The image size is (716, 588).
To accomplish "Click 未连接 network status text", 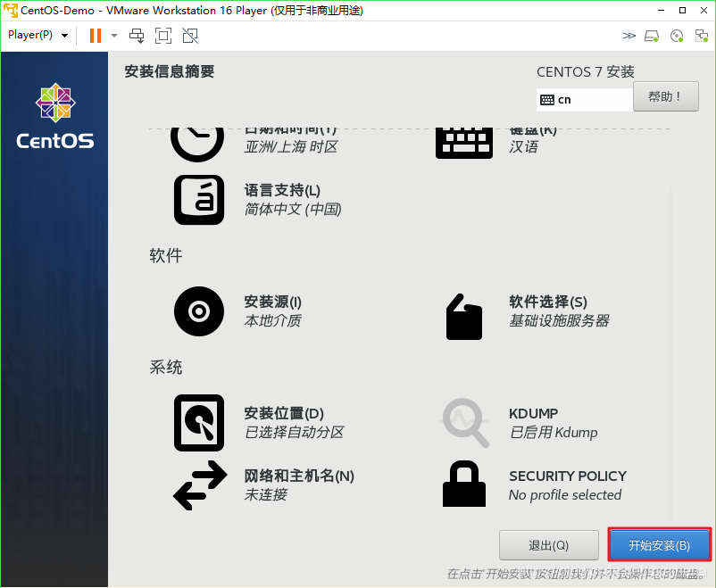I will point(266,495).
